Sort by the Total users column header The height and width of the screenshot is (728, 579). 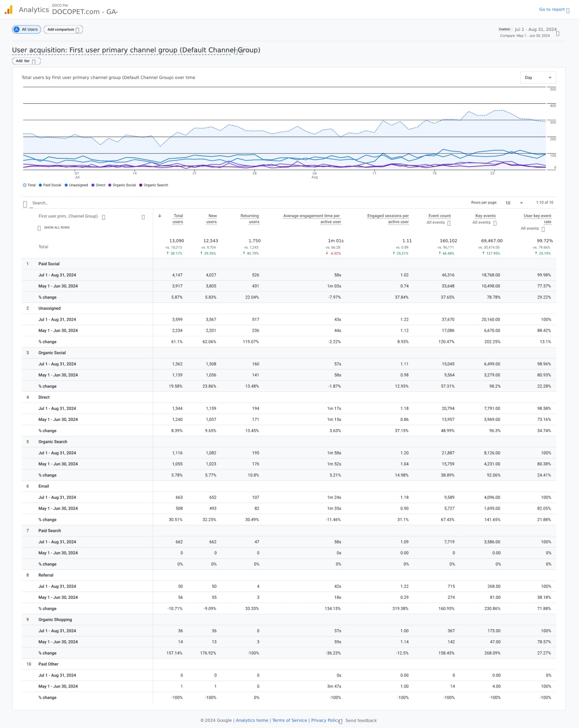tap(178, 219)
